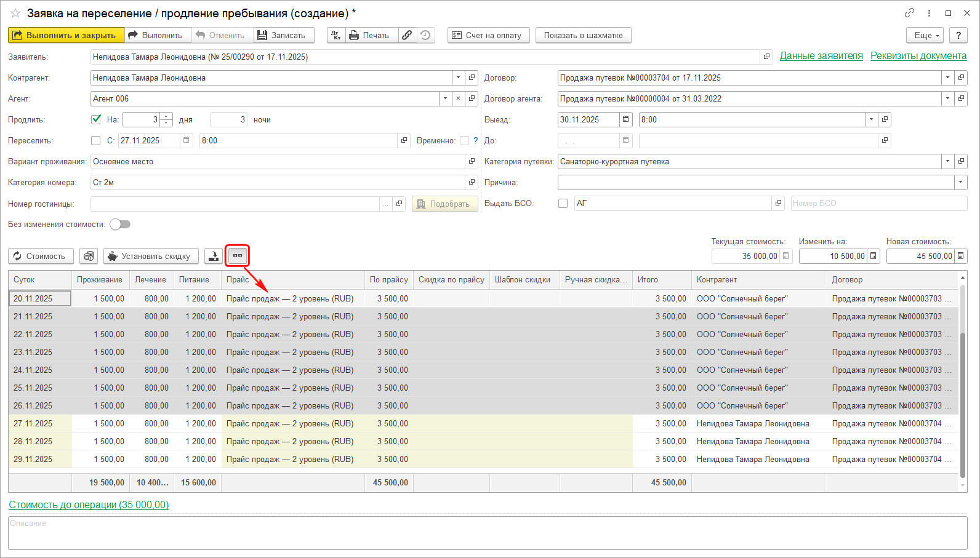The image size is (980, 558).
Task: Expand the Контрагент dropdown list
Action: 458,78
